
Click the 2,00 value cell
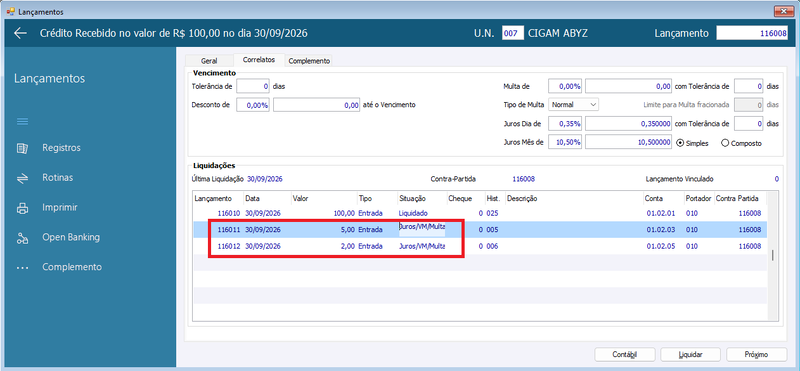click(347, 246)
